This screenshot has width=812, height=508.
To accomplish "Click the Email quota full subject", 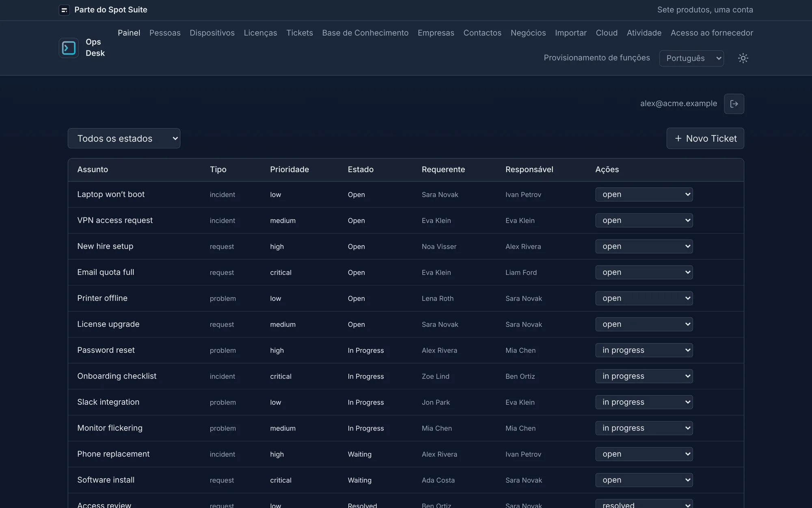I will click(x=106, y=272).
